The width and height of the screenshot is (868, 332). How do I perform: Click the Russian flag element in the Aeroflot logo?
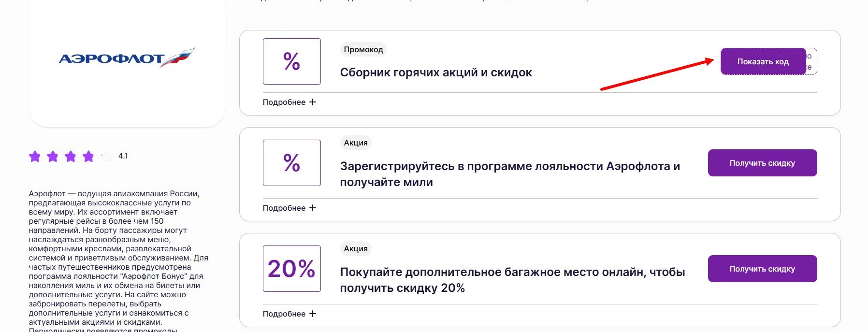(x=180, y=56)
